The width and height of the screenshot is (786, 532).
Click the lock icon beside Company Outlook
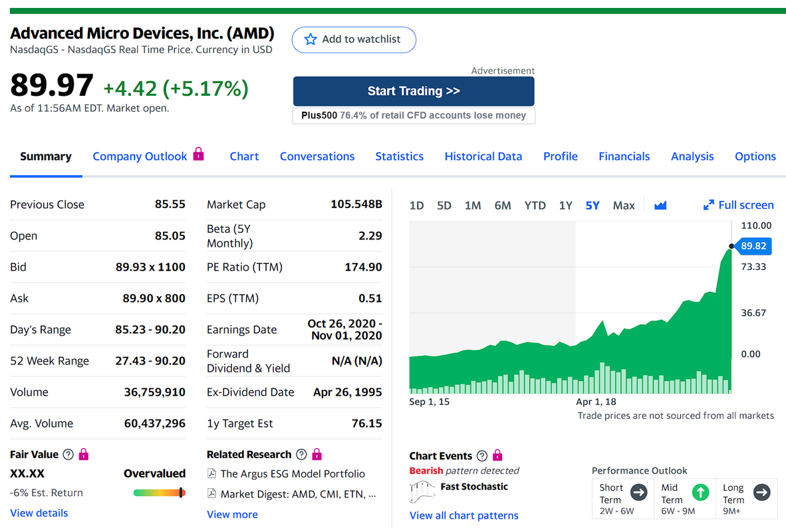[x=199, y=154]
